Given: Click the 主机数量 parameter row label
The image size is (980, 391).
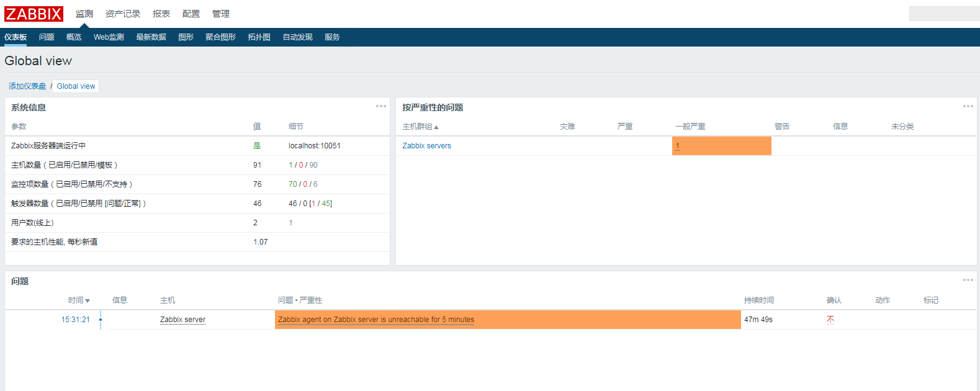Looking at the screenshot, I should [64, 165].
